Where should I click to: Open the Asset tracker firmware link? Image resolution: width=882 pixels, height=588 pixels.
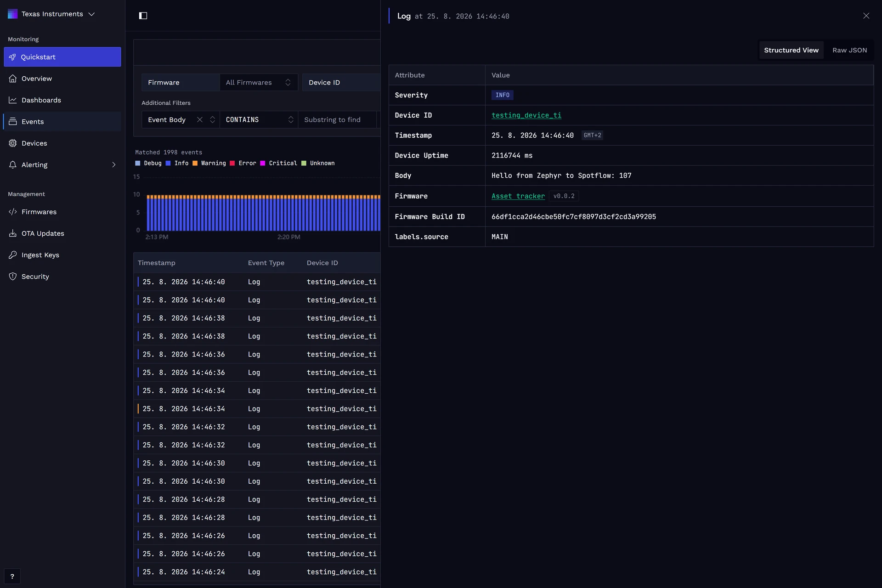(518, 196)
